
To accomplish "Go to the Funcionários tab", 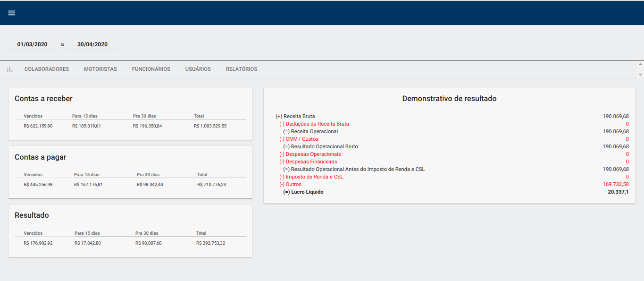I will tap(151, 69).
